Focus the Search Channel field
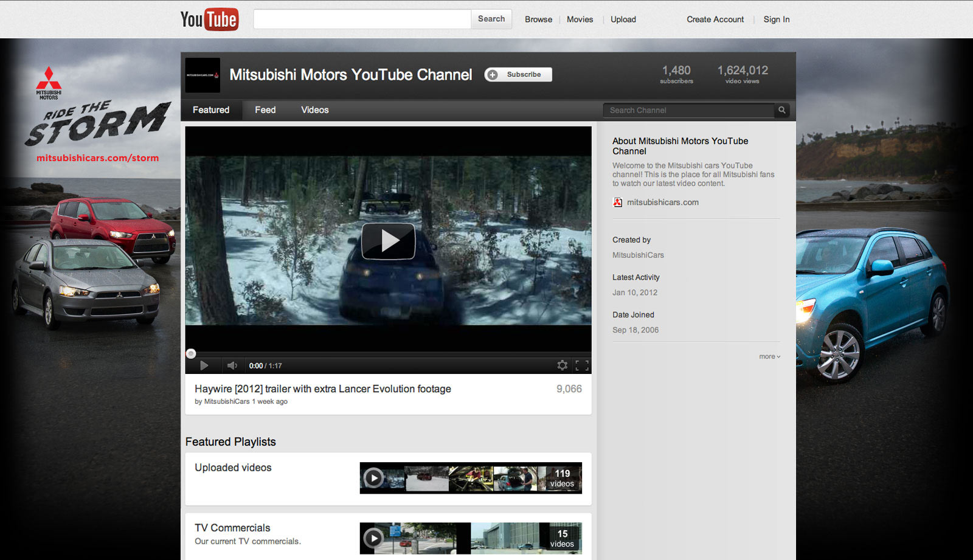The width and height of the screenshot is (973, 560). click(x=689, y=110)
